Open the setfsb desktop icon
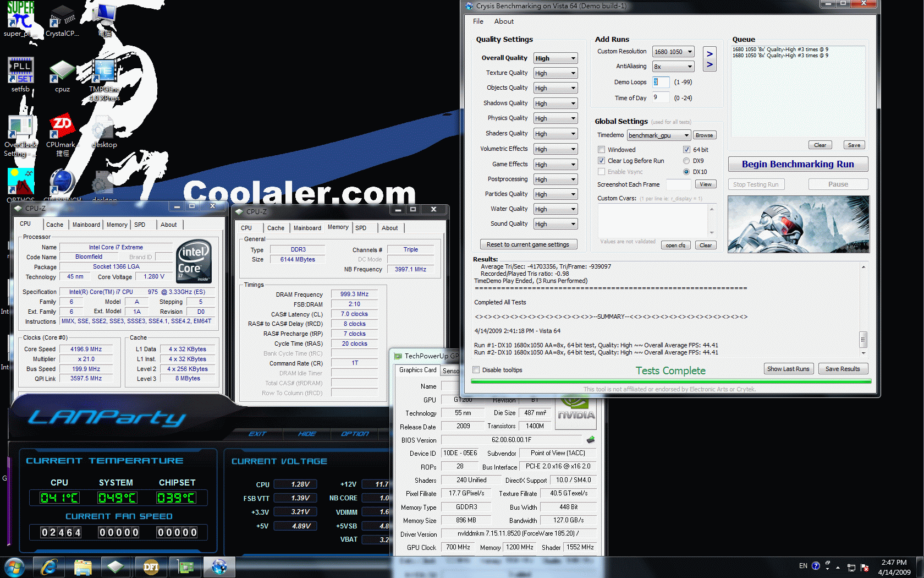Image resolution: width=924 pixels, height=578 pixels. coord(20,74)
